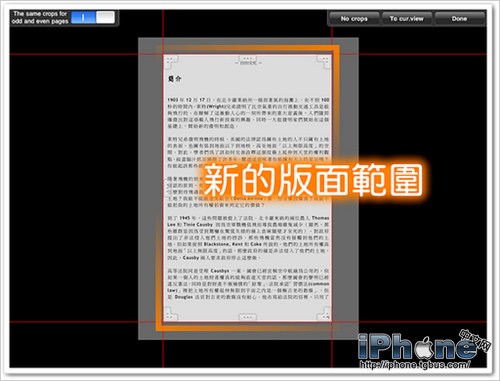This screenshot has height=381, width=500.
Task: Select the top-edge crop handle
Action: tap(248, 58)
